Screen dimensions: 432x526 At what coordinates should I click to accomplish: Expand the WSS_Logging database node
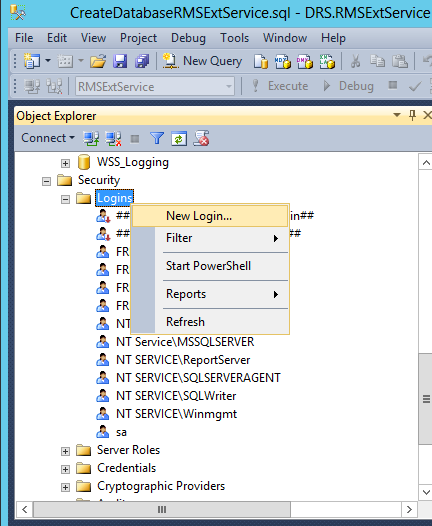[65, 163]
